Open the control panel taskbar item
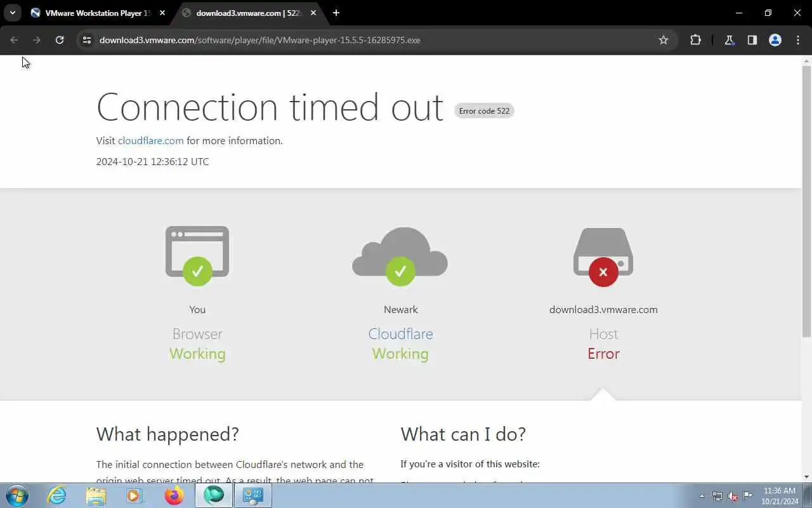The image size is (812, 508). pyautogui.click(x=253, y=495)
